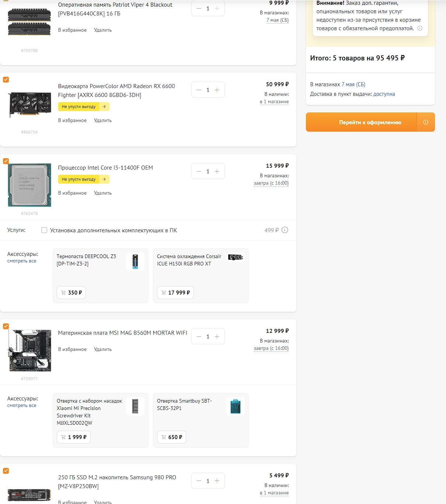
Task: Open 'Не упусти выгоду' offer under Intel processor
Action: tap(84, 179)
